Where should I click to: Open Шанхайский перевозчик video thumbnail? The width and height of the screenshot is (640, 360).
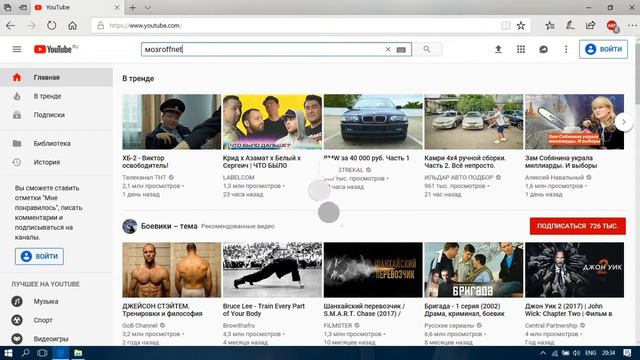point(373,270)
